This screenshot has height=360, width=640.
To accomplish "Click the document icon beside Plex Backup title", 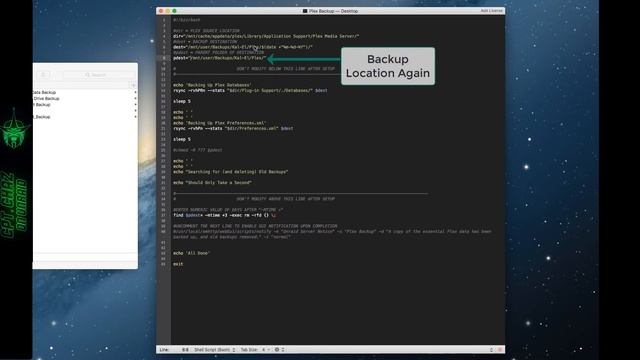I will [305, 11].
